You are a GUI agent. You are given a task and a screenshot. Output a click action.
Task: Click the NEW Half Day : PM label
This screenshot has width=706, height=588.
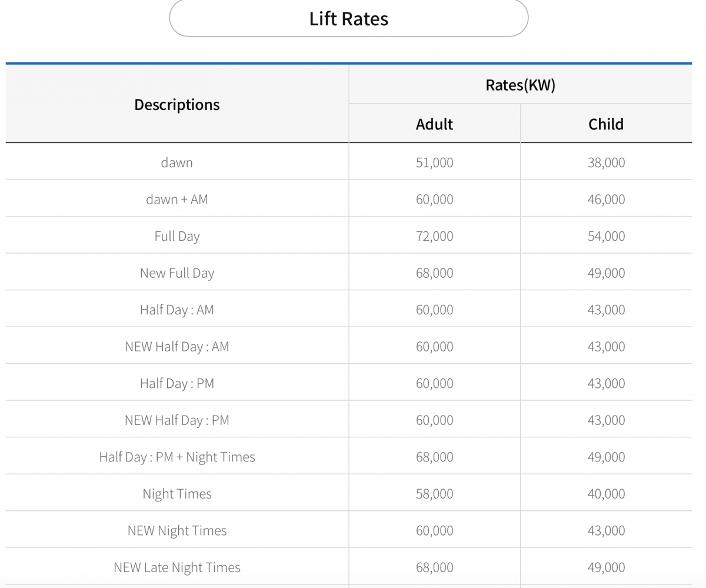point(176,420)
